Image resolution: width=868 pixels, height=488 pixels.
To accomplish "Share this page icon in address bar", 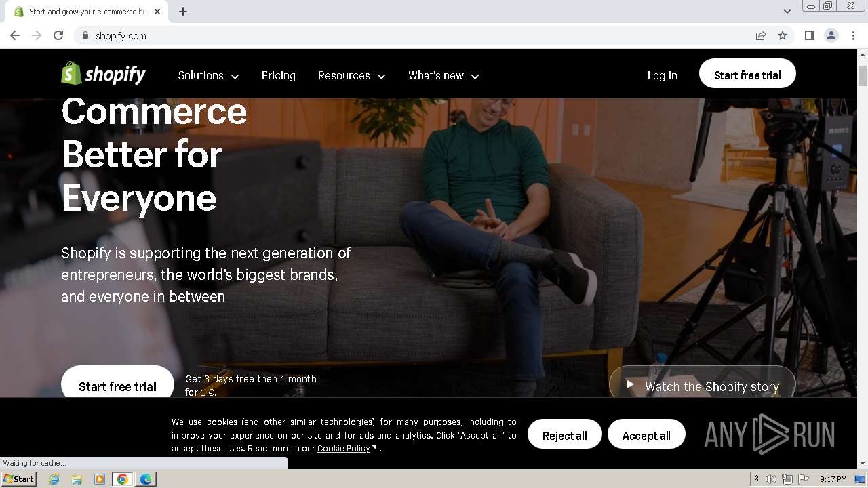I will tap(761, 35).
